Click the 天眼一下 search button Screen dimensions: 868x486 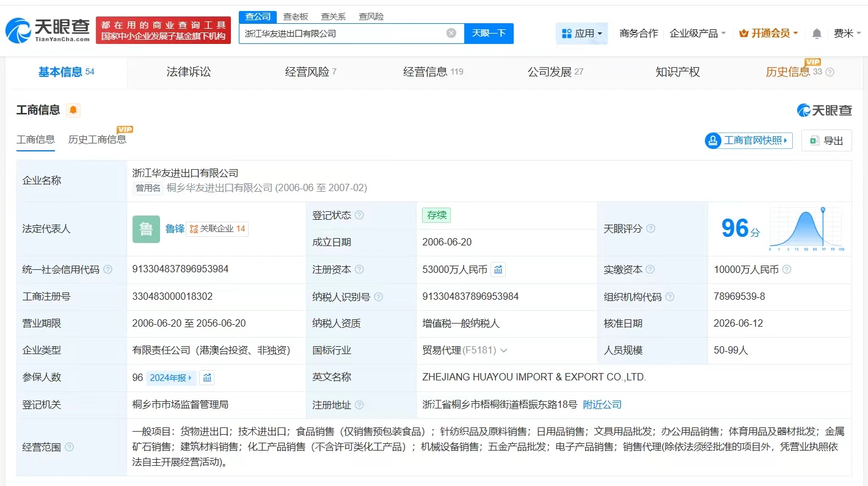tap(489, 34)
